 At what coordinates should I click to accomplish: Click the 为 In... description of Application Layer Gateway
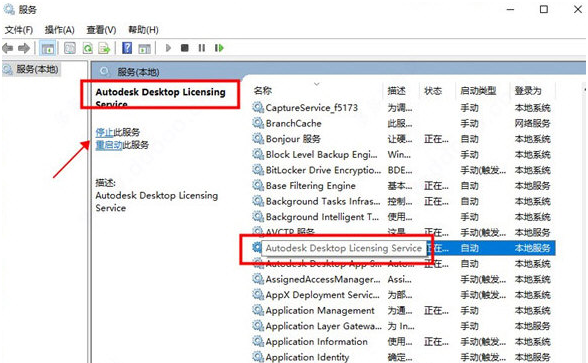(x=401, y=326)
